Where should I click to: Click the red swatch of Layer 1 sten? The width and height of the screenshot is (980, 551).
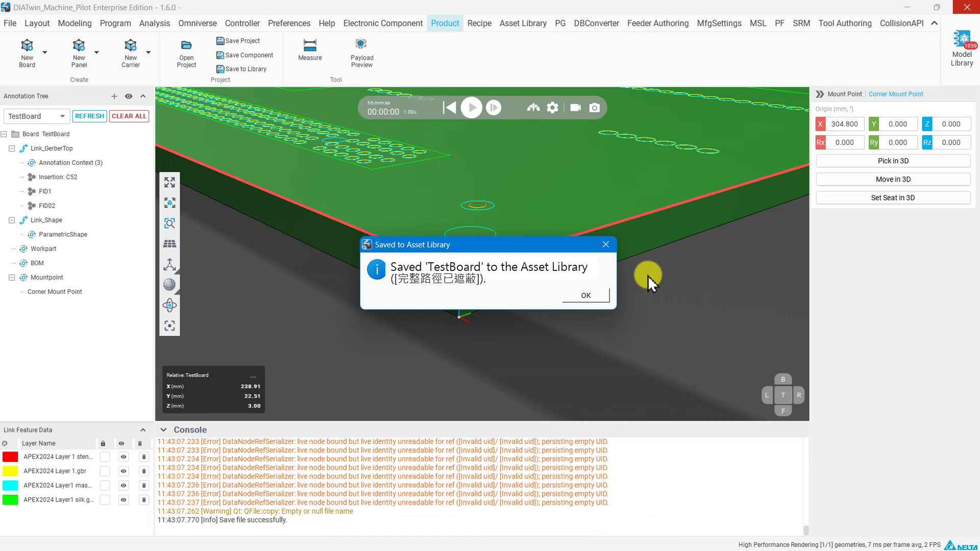pos(10,457)
